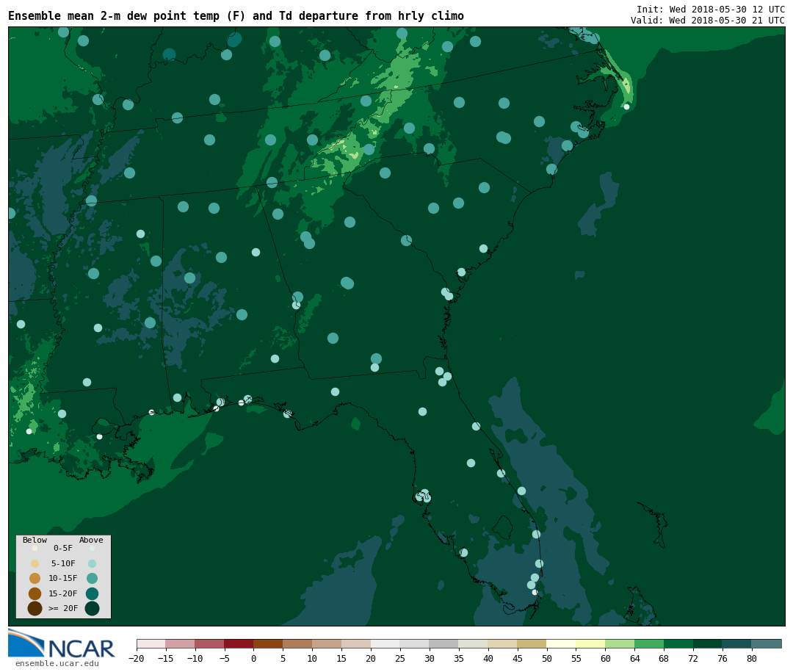793x672 pixels.
Task: Pick the pale yellow swatch between 50 and 55
Action: (x=562, y=643)
